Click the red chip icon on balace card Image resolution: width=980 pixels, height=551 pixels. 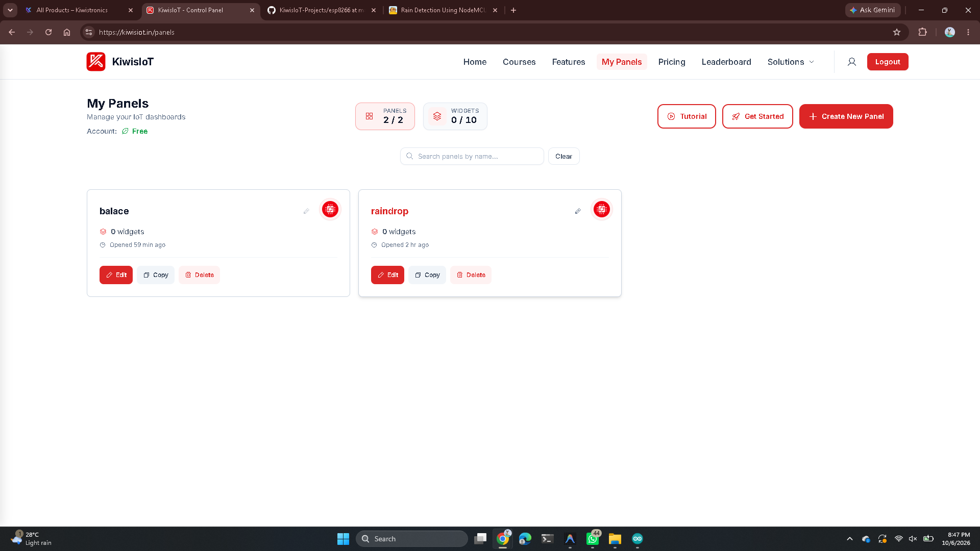coord(330,209)
